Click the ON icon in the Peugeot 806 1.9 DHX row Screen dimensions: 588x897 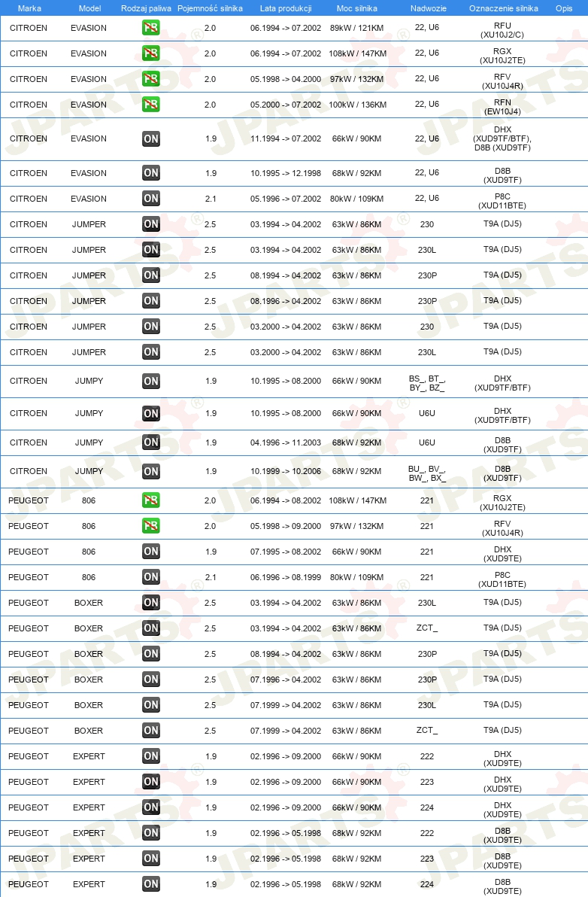[151, 552]
